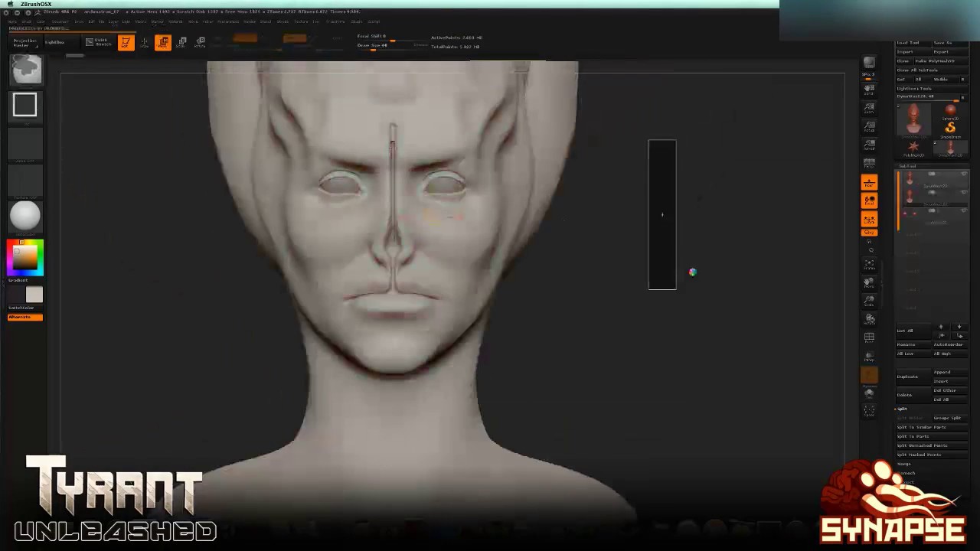Click the Solo icon in right shelf
Image resolution: width=980 pixels, height=551 pixels.
point(869,393)
